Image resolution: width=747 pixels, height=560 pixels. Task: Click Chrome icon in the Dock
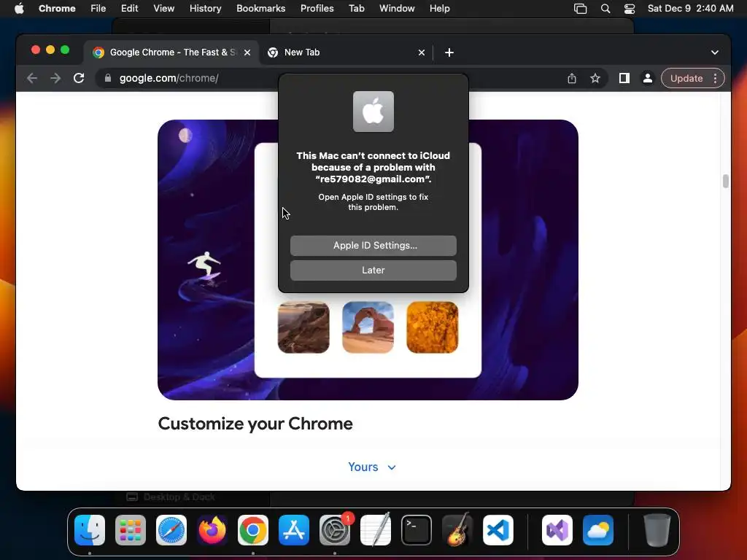click(253, 529)
